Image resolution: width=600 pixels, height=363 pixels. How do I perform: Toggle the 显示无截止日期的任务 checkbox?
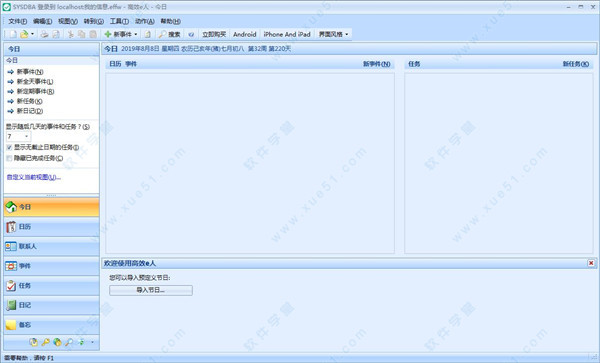point(10,148)
